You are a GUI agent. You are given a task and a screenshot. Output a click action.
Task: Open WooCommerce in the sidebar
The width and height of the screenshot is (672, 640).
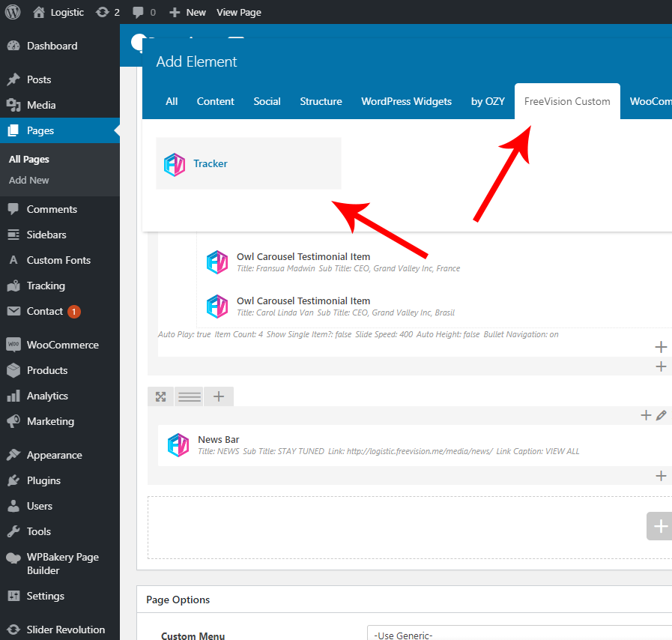point(62,345)
